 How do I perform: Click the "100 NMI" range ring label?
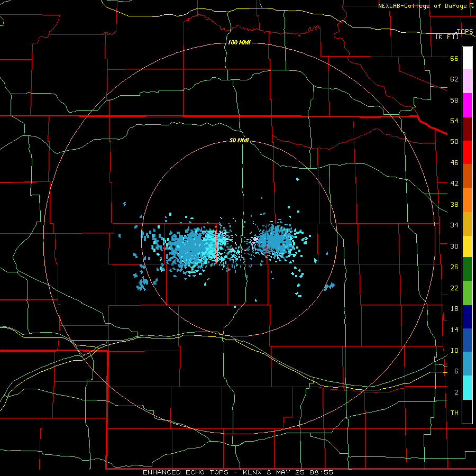[239, 42]
